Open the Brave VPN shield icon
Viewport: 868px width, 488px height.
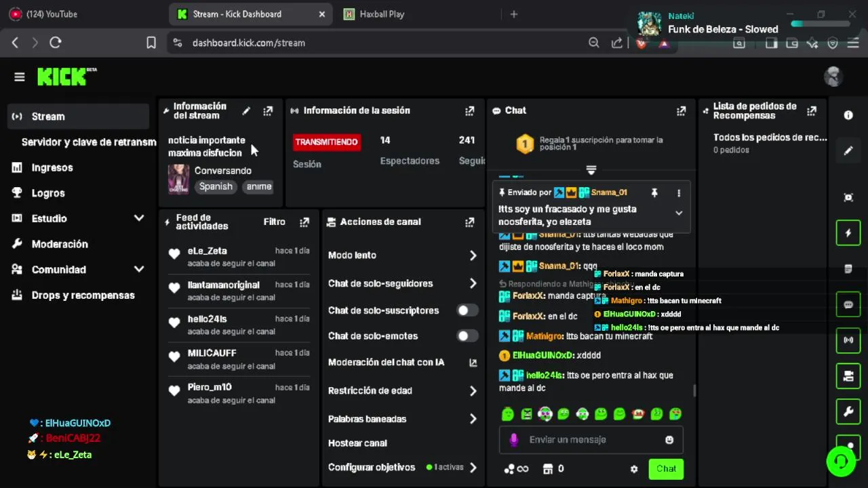(833, 43)
